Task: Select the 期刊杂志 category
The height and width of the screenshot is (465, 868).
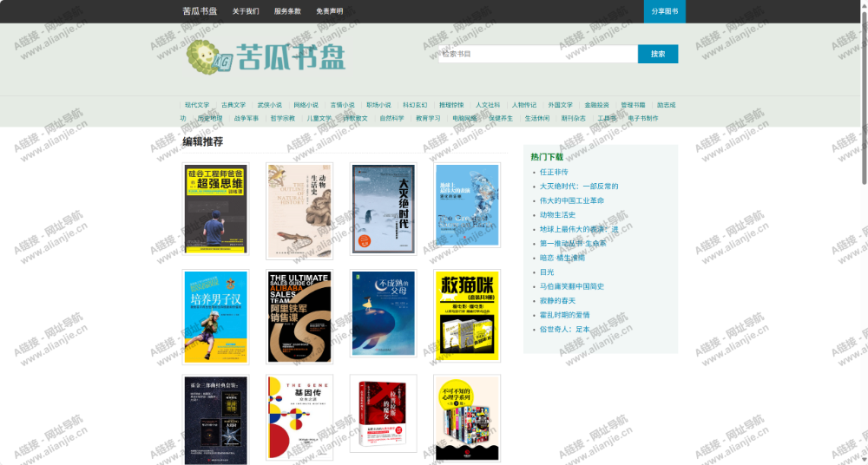Action: [574, 118]
